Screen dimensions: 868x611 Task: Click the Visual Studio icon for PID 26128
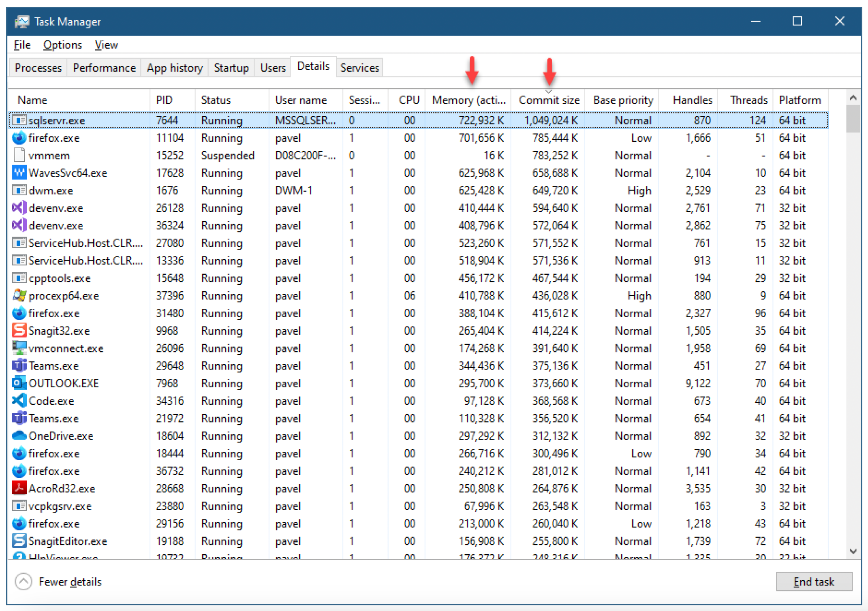coord(19,208)
